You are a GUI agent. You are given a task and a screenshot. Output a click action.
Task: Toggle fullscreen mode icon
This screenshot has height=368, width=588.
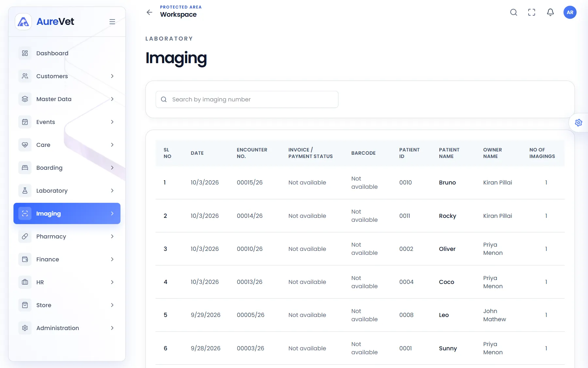pyautogui.click(x=531, y=12)
